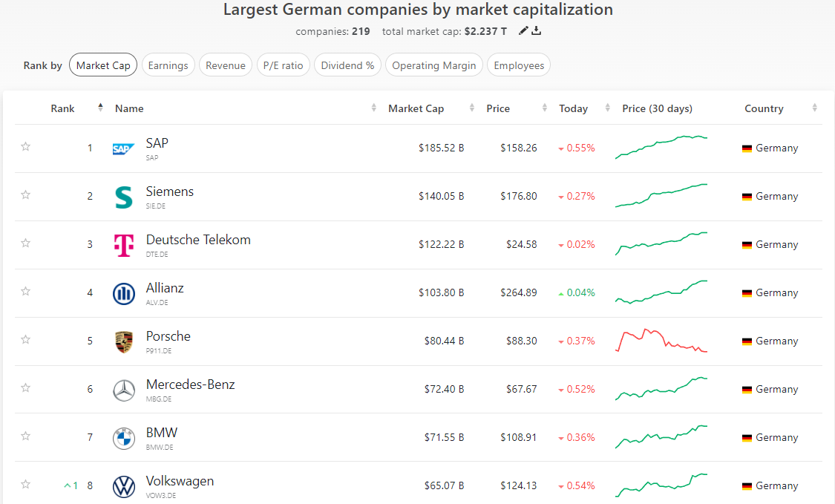The width and height of the screenshot is (835, 504).
Task: Rank companies by Earnings
Action: (168, 65)
